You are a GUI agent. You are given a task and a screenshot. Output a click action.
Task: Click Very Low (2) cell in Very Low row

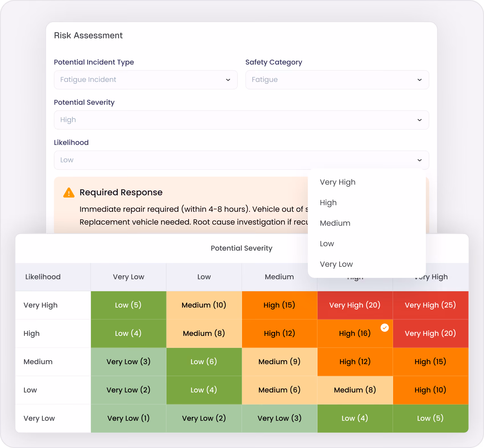[x=204, y=418]
